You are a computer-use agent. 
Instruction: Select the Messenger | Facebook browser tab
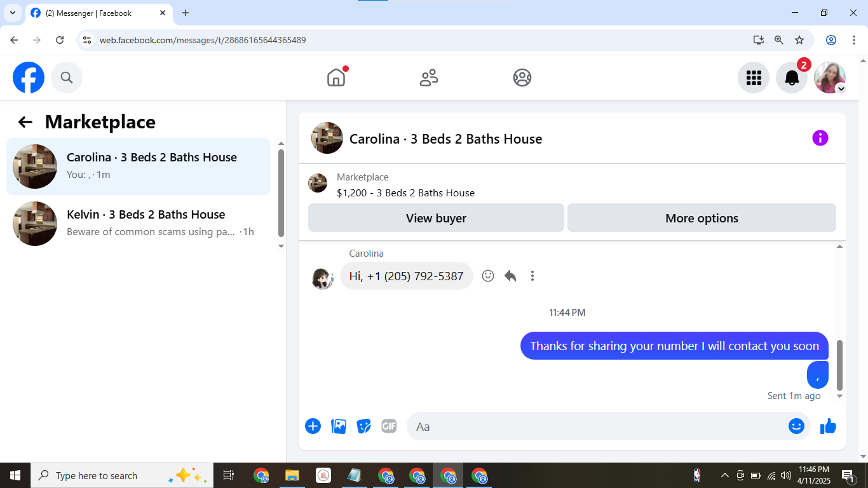[98, 13]
